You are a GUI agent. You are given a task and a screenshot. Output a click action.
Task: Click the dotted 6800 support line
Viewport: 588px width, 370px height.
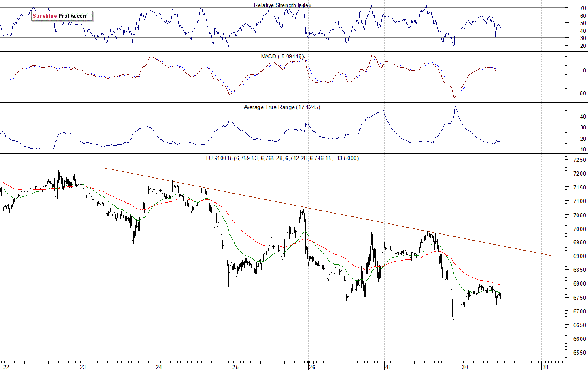tap(391, 283)
